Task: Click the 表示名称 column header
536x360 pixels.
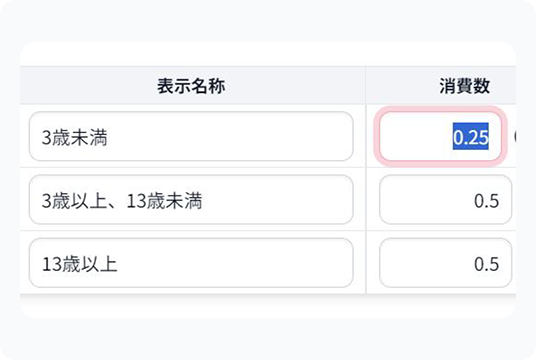Action: click(191, 86)
